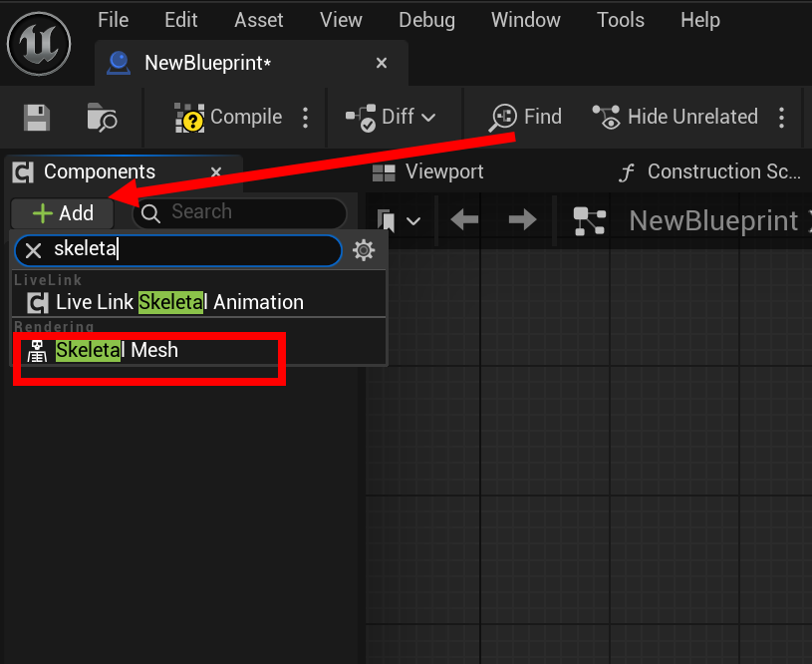Compile the blueprint
The width and height of the screenshot is (812, 664).
[228, 117]
